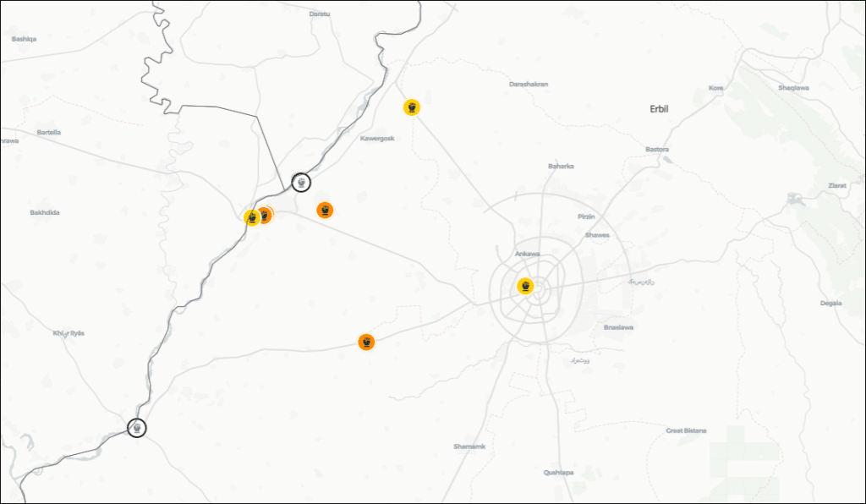Select the orange marker overlapping the yellow one
Viewport: 866px width, 504px height.
[266, 216]
